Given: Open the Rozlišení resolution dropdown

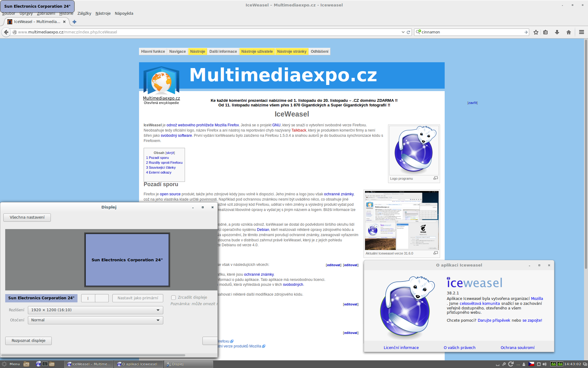Looking at the screenshot, I should 95,310.
